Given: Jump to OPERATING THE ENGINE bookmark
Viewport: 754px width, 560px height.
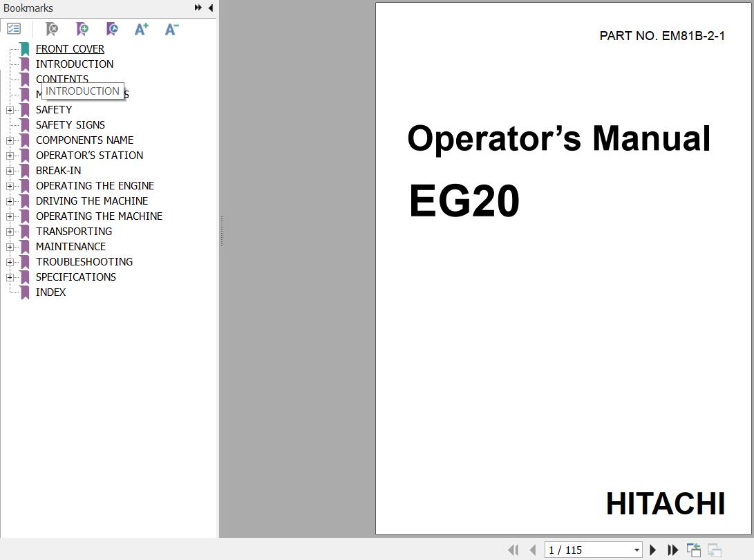Looking at the screenshot, I should click(95, 186).
